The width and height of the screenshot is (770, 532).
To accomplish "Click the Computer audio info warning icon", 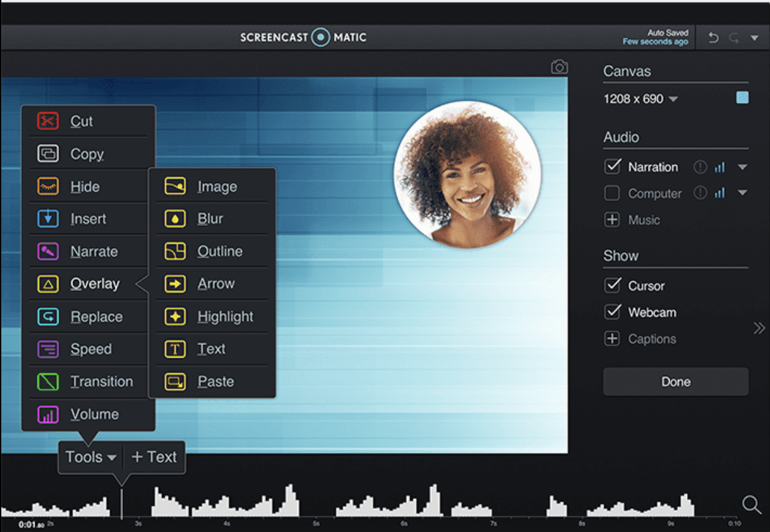I will pos(700,193).
